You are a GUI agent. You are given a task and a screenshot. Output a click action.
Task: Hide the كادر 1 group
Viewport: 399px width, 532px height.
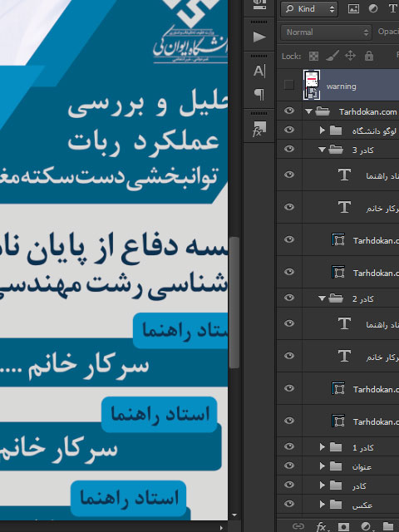pos(289,446)
